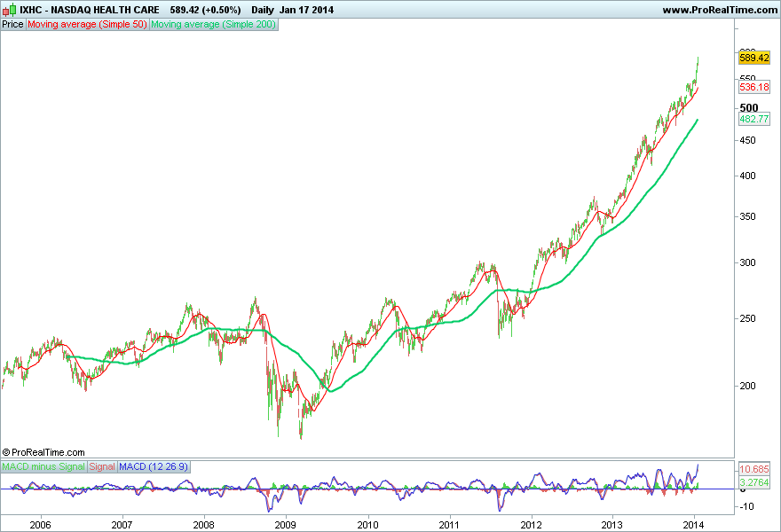Click the 400 price axis label
The image size is (781, 532).
pyautogui.click(x=747, y=176)
